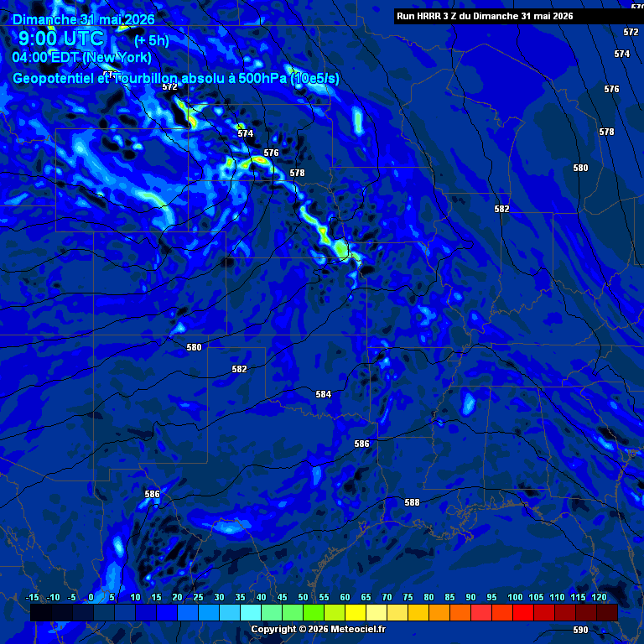Image resolution: width=644 pixels, height=644 pixels.
Task: Select the 9:00 UTC time label
Action: click(61, 39)
